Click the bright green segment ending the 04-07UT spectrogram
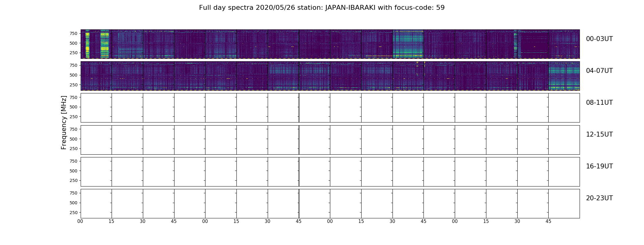Viewport: 644px width, 245px height. [564, 76]
